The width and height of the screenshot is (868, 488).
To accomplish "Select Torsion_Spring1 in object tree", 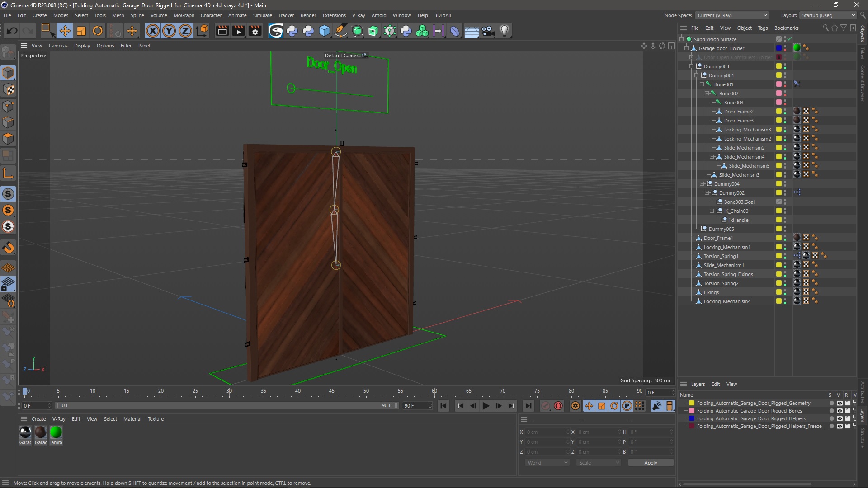I will pyautogui.click(x=721, y=256).
